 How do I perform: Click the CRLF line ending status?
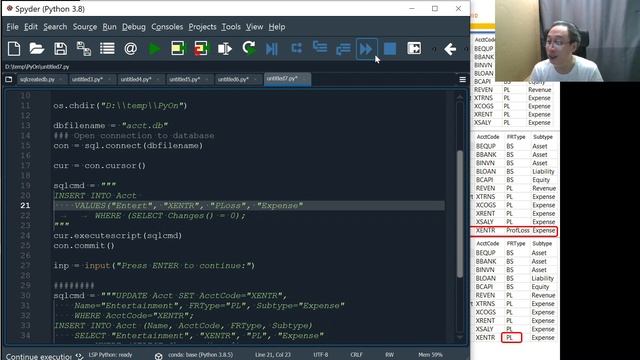[356, 355]
